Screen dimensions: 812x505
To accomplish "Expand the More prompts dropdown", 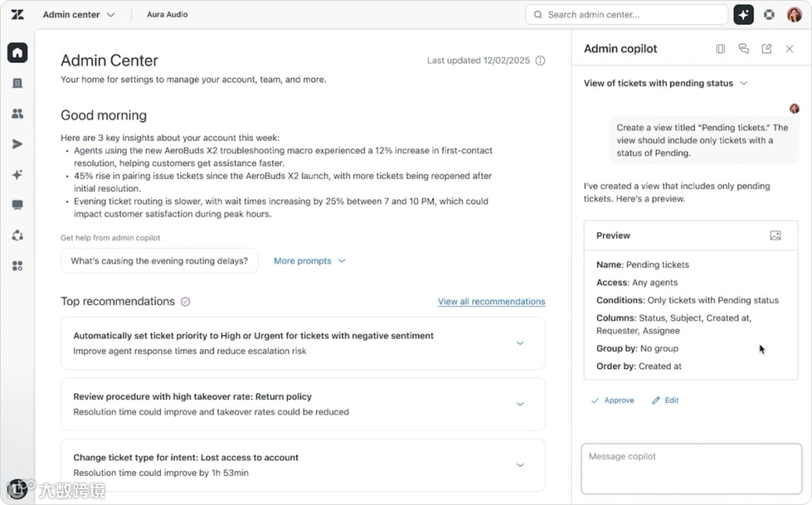I will click(x=309, y=261).
